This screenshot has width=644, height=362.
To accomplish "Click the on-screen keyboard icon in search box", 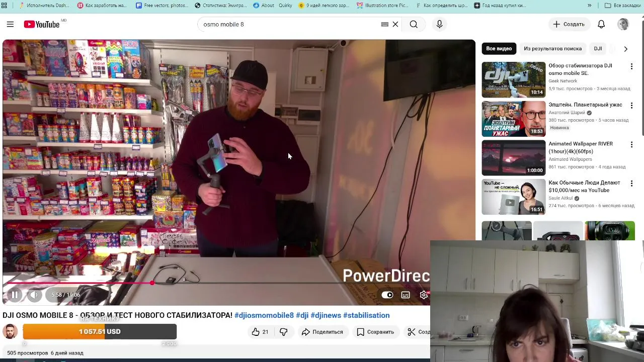I will click(385, 24).
